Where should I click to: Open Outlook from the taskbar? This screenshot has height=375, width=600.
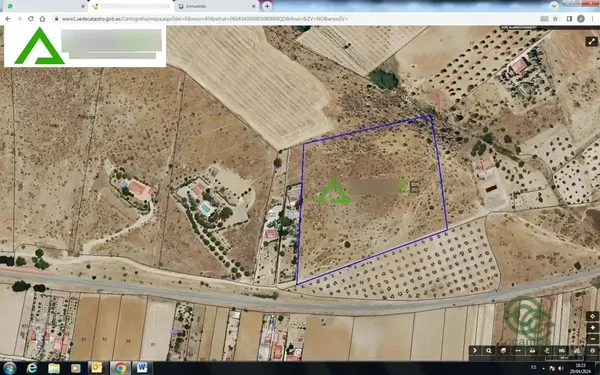pos(97,368)
